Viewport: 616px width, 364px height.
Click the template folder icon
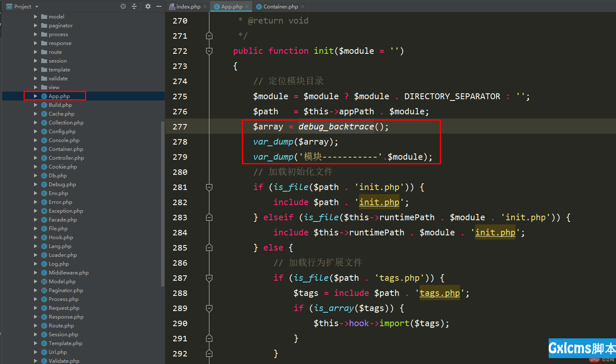[44, 70]
